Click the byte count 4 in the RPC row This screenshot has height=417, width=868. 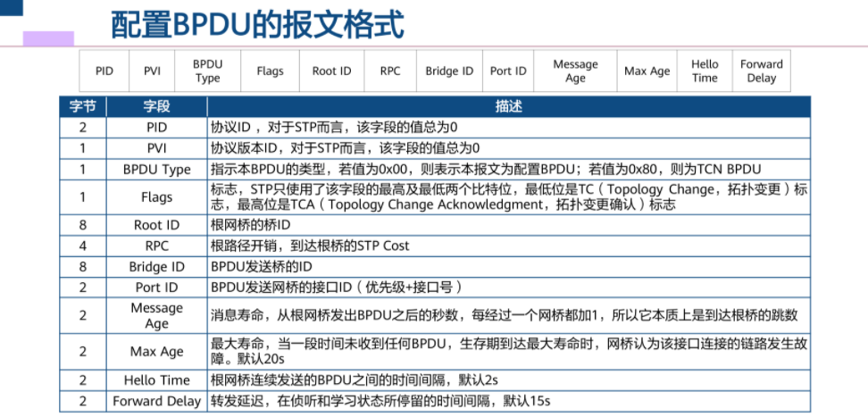83,246
